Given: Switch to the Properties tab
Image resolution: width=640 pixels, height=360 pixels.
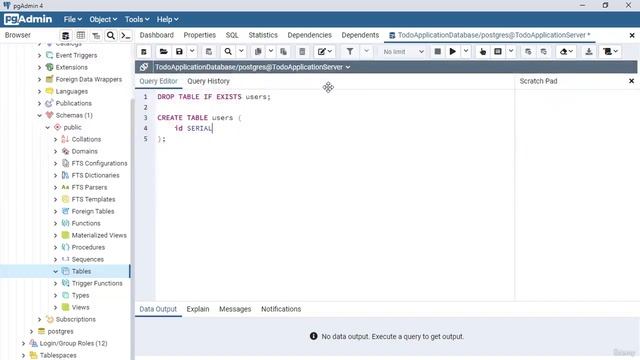Looking at the screenshot, I should tap(200, 35).
